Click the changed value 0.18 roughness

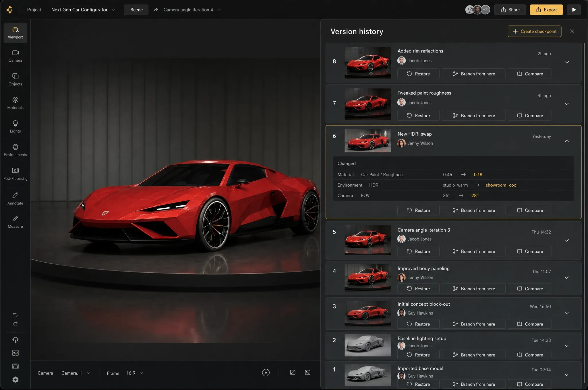point(478,175)
